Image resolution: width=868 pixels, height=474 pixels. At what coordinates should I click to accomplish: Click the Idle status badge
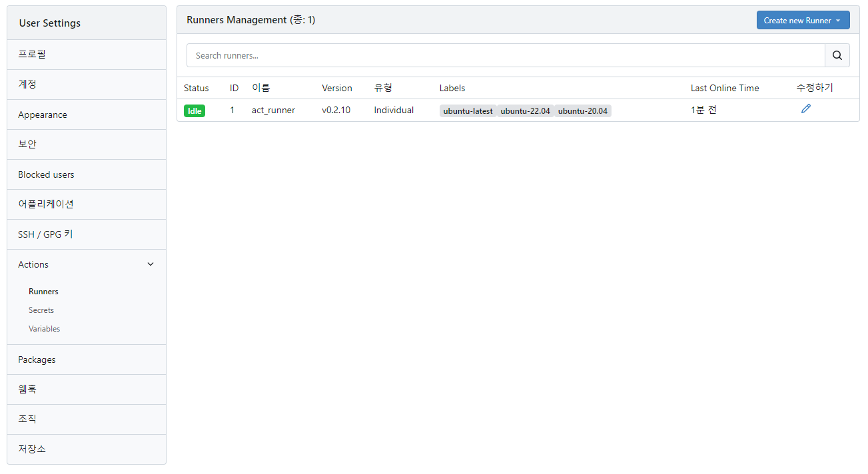[x=195, y=111]
